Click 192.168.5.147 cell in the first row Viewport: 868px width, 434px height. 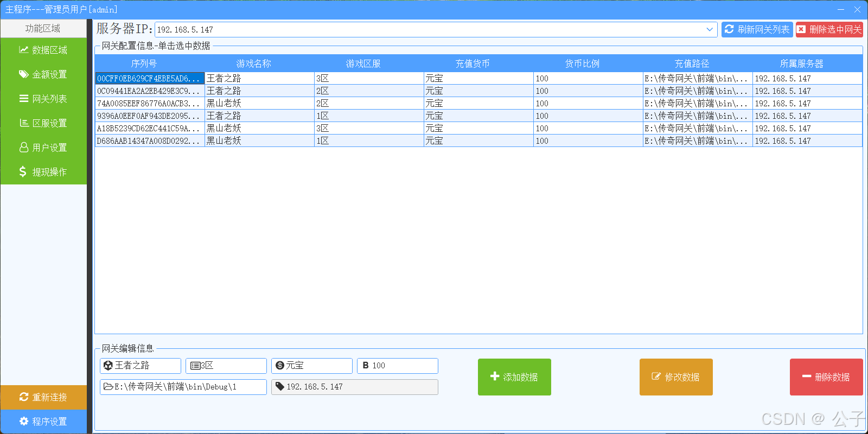807,79
